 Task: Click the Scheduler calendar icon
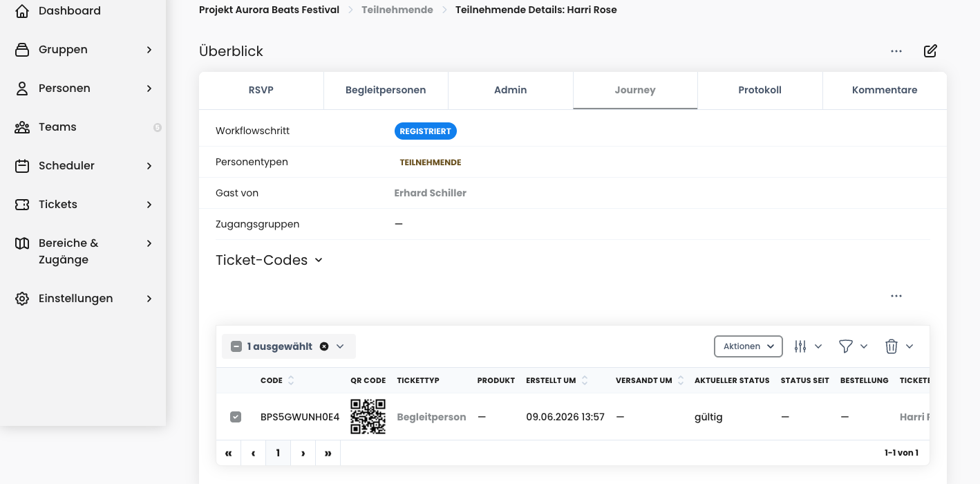tap(22, 166)
